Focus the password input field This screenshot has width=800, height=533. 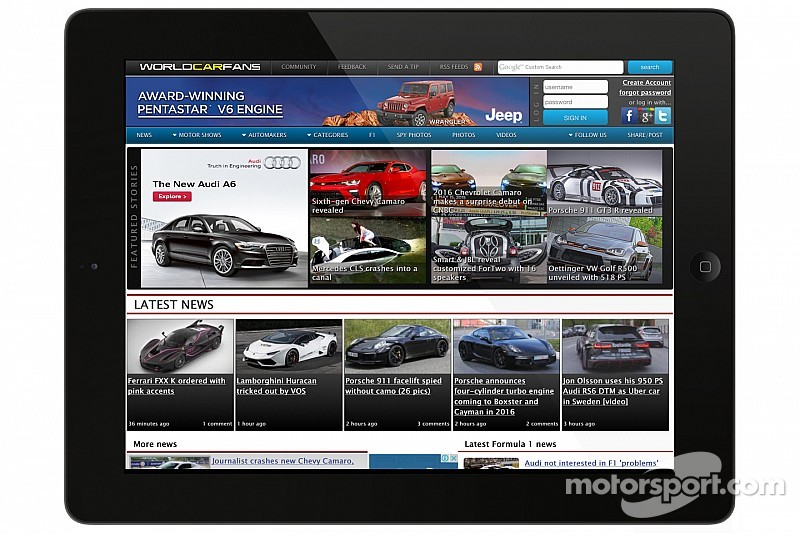575,102
